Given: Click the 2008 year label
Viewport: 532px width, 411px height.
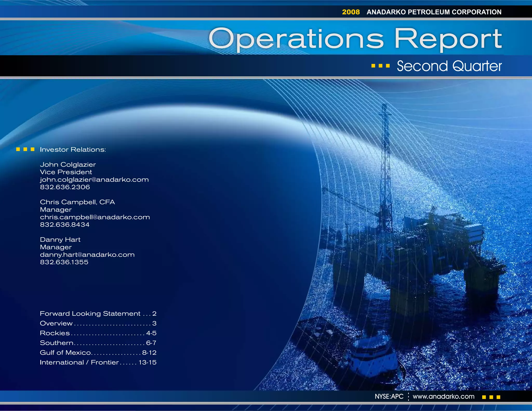Looking at the screenshot, I should (x=351, y=12).
